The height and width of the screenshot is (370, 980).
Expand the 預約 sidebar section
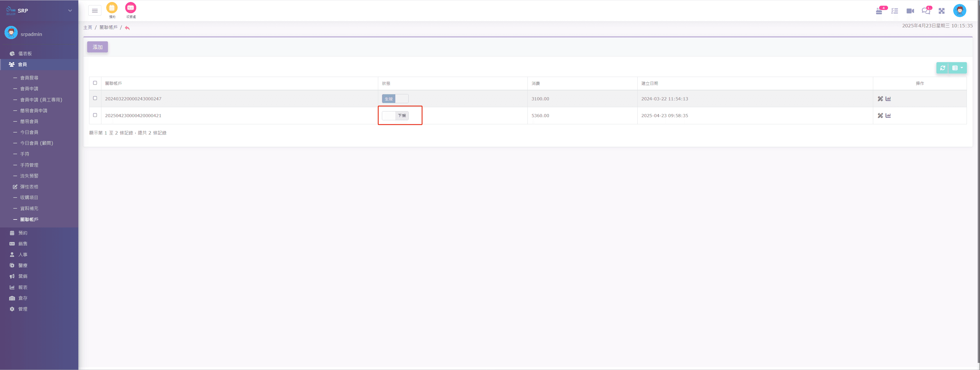(x=23, y=233)
